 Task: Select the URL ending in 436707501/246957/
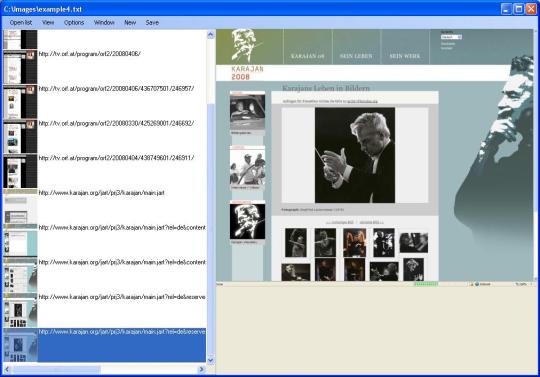[x=116, y=88]
